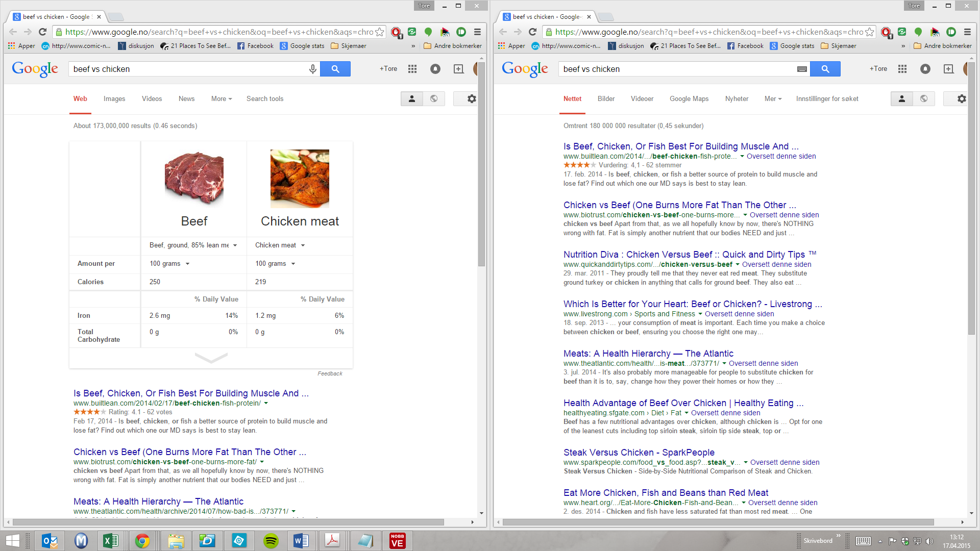Expand nutrition card with the down chevron
980x551 pixels.
coord(211,358)
